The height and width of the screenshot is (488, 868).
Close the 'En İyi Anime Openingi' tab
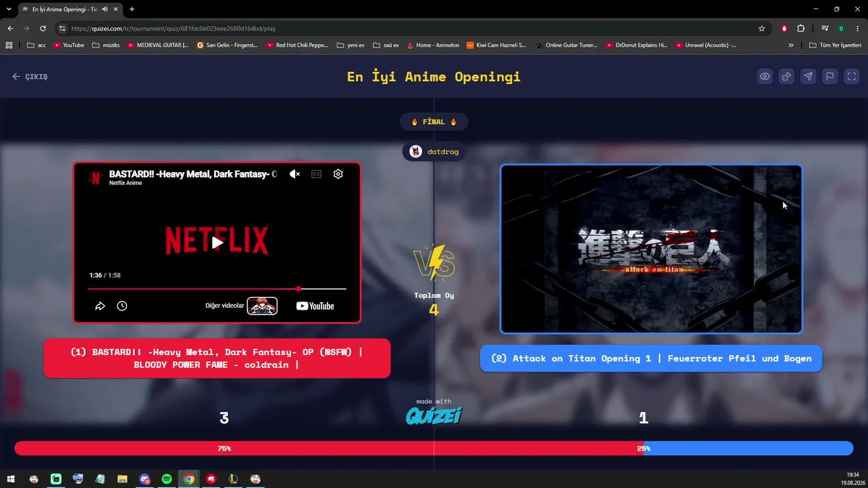(x=115, y=9)
